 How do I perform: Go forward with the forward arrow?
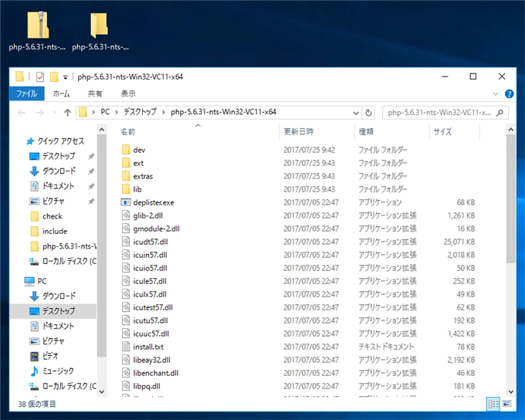click(40, 112)
